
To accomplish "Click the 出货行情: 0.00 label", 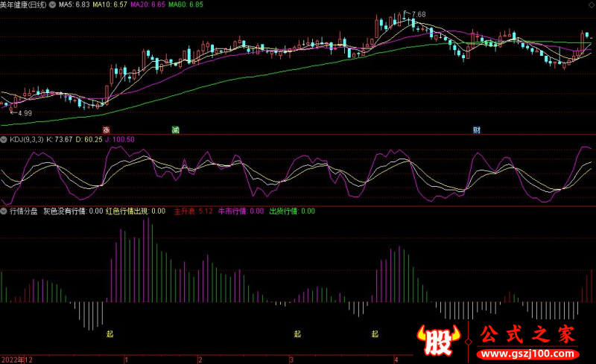I will pyautogui.click(x=292, y=211).
